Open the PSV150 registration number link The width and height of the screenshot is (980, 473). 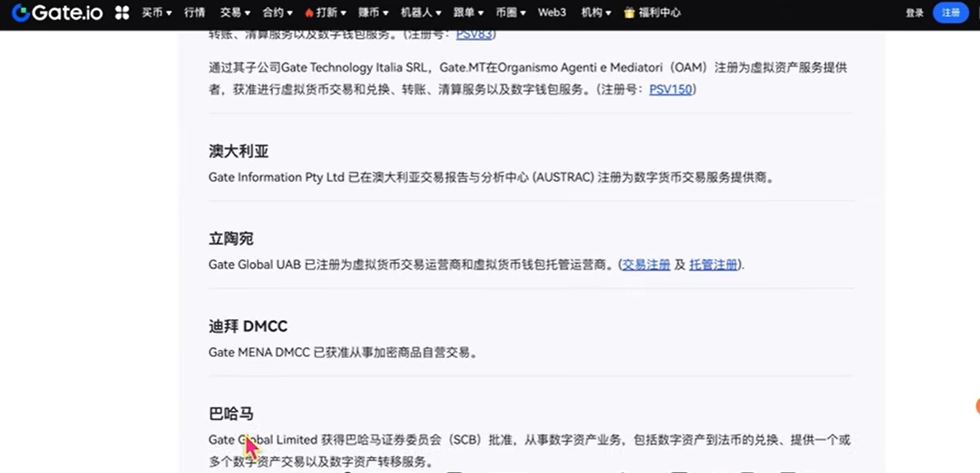point(671,89)
